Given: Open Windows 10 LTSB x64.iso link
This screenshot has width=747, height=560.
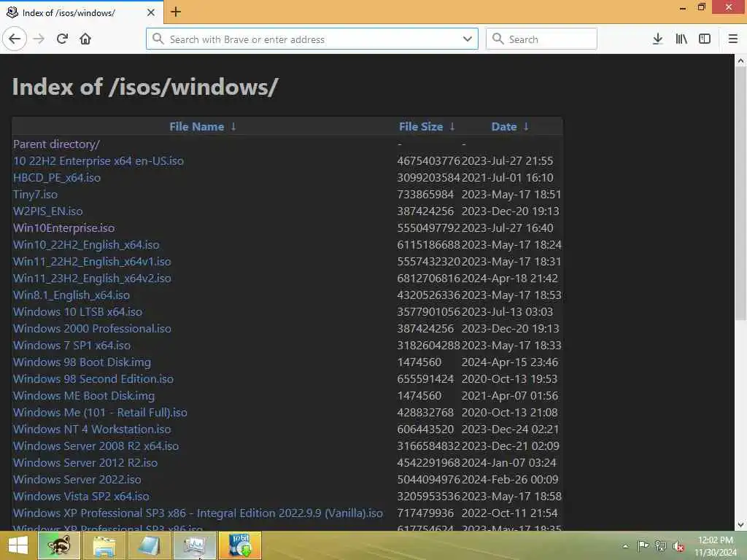Looking at the screenshot, I should [x=77, y=312].
